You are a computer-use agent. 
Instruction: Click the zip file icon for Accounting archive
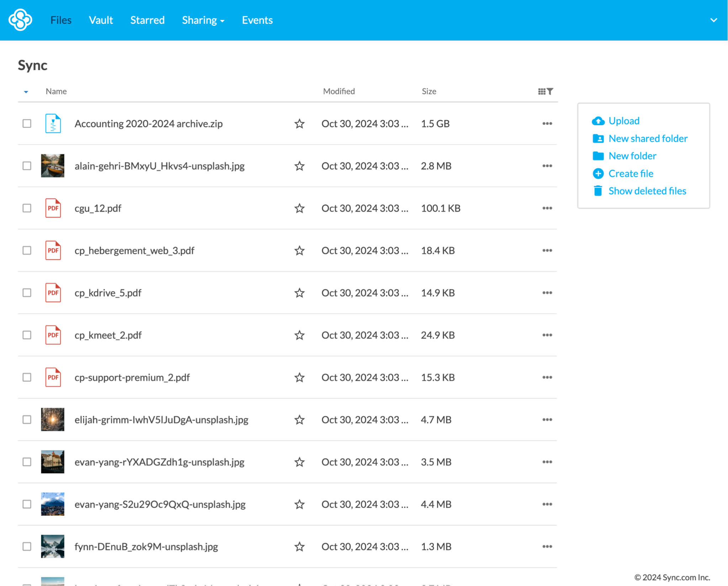coord(53,123)
